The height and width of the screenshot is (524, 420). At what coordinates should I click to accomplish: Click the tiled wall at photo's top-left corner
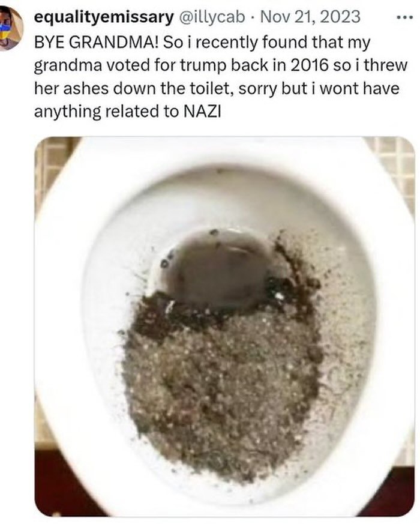50,157
